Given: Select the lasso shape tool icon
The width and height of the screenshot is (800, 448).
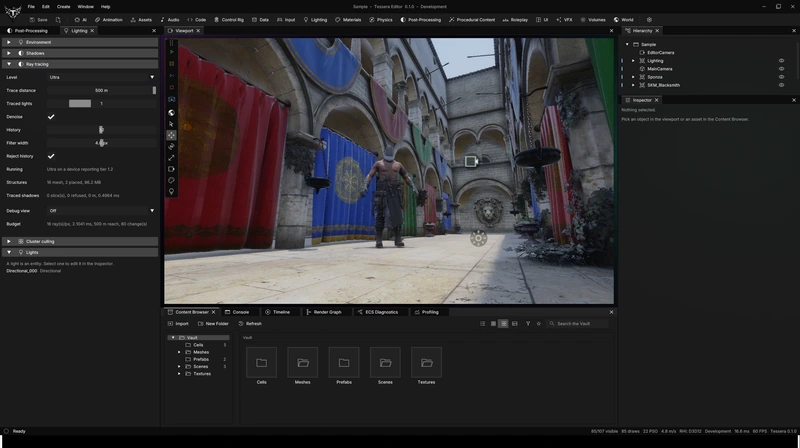Looking at the screenshot, I should [171, 180].
